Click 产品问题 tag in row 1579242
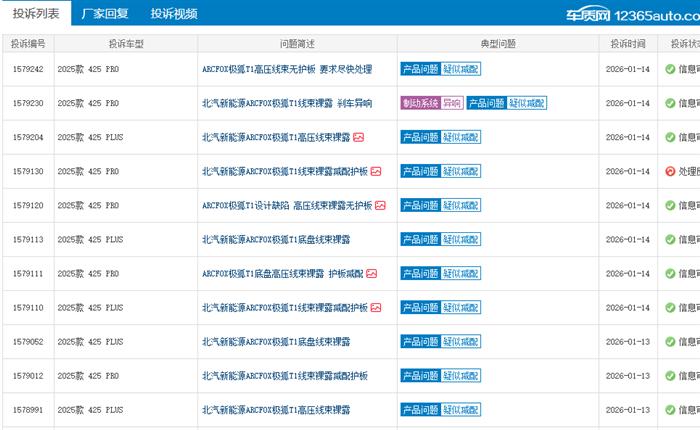Screen dimensions: 700x430 tap(420, 69)
